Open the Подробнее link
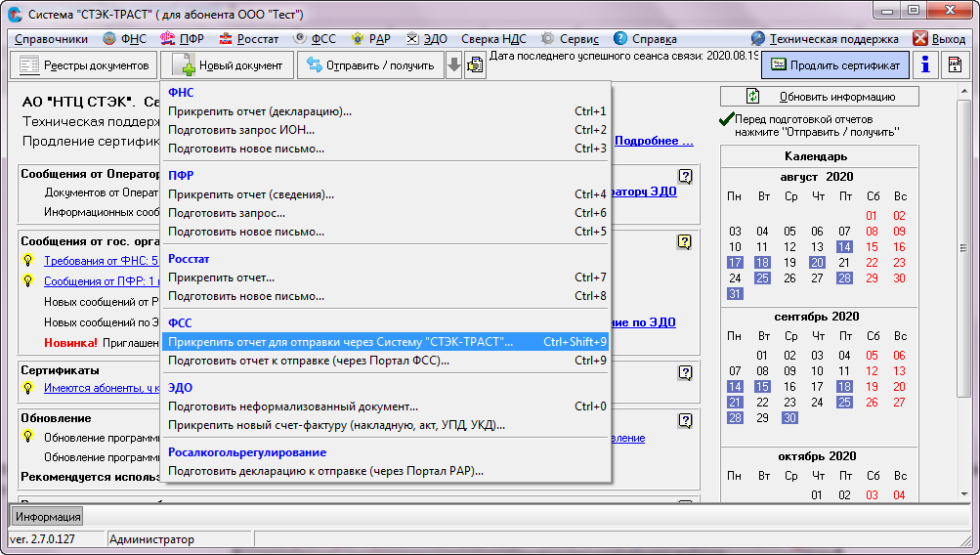This screenshot has height=555, width=980. tap(654, 141)
